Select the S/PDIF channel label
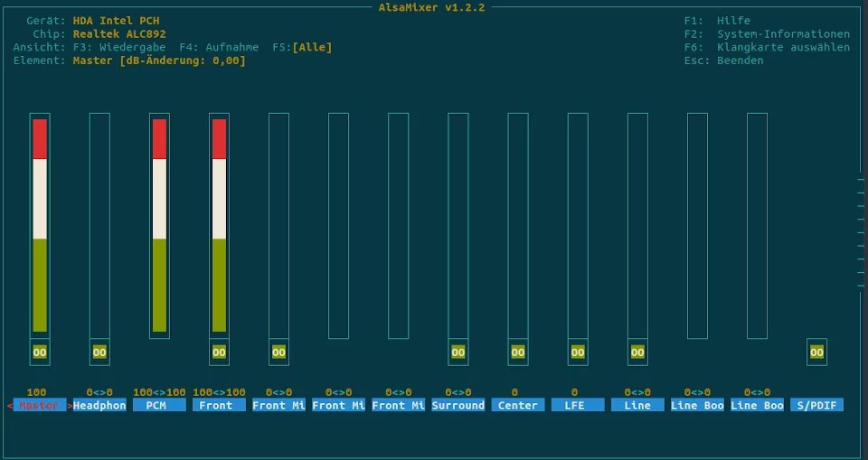Viewport: 868px width, 460px height. 817,405
